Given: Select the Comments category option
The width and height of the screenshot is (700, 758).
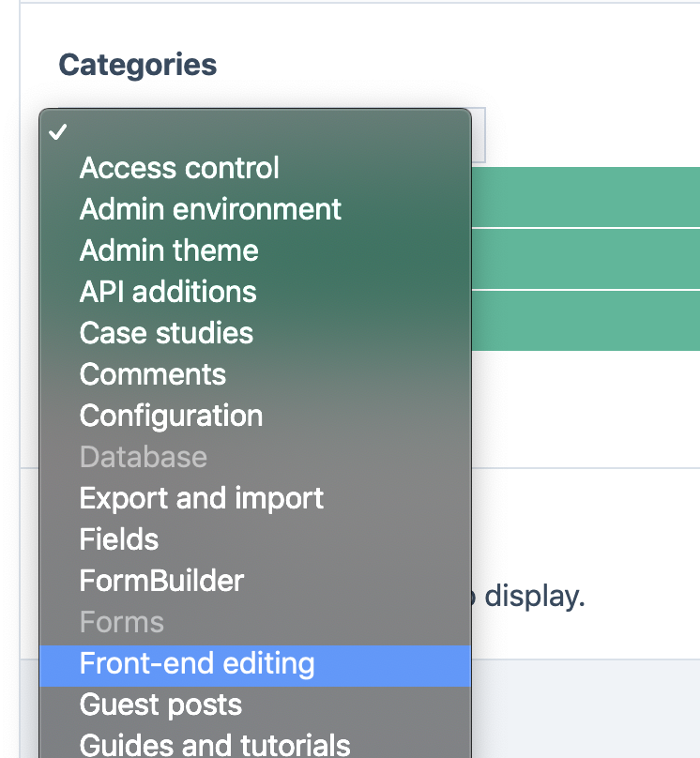Looking at the screenshot, I should point(153,374).
